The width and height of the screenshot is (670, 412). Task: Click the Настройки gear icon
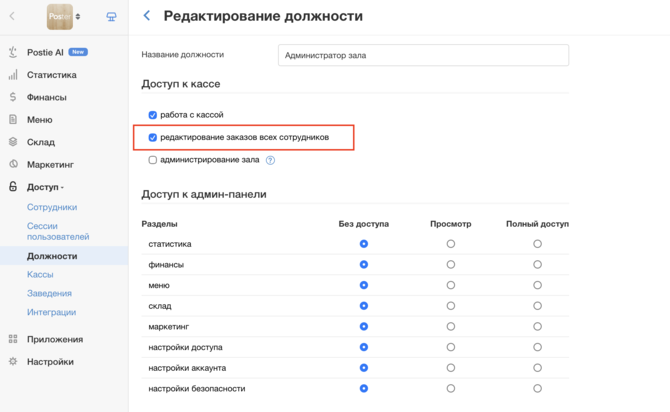(13, 361)
